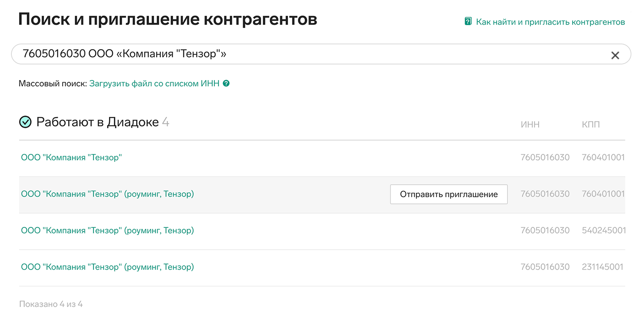Click the Массовый поиск label
This screenshot has width=644, height=327.
pos(53,84)
